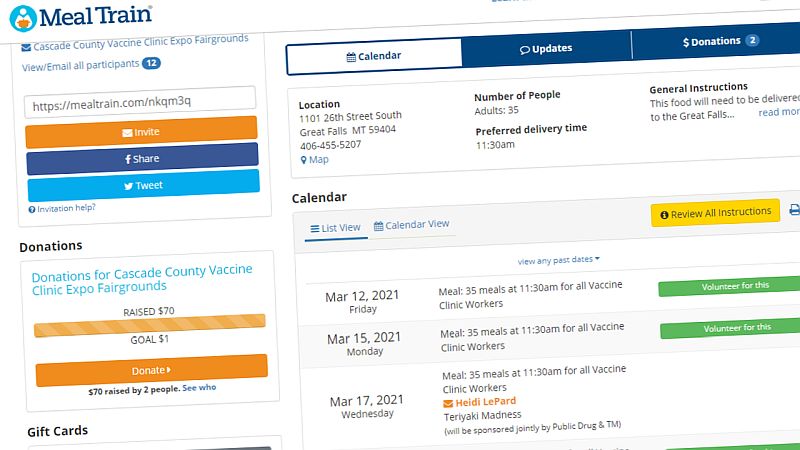Open the Updates tab
Image resolution: width=800 pixels, height=450 pixels.
(546, 49)
